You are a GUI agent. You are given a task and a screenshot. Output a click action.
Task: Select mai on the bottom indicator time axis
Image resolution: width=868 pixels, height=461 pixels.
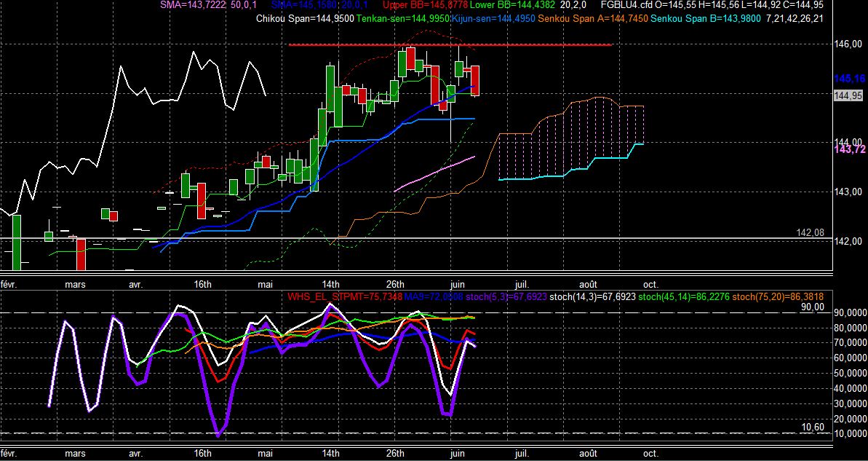(x=266, y=453)
